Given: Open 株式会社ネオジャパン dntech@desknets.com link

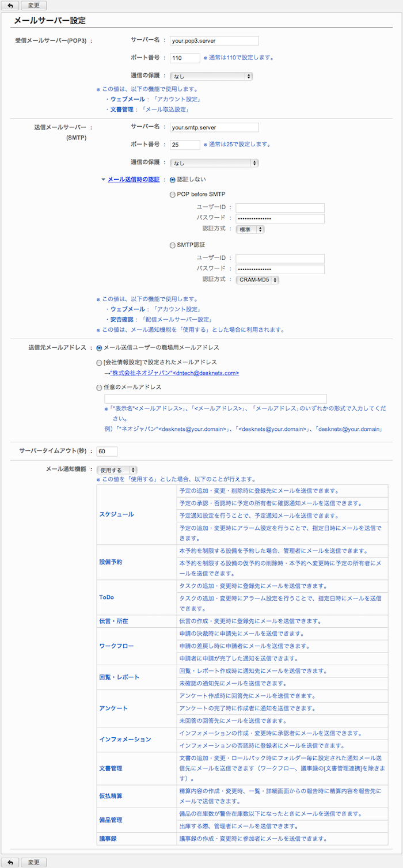Looking at the screenshot, I should point(174,373).
